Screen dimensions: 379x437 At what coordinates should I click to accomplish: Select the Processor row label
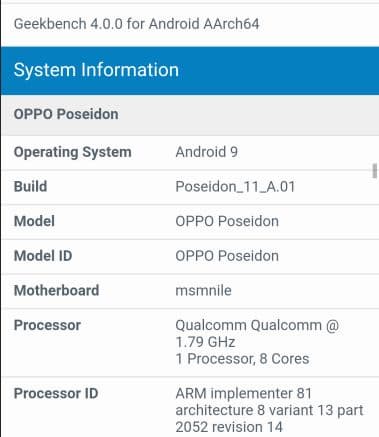47,325
